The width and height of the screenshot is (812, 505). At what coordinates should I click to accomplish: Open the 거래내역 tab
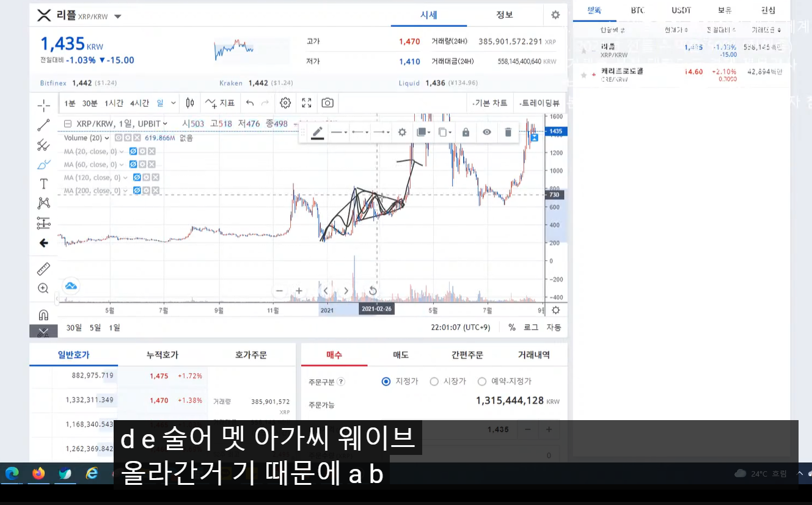(534, 355)
